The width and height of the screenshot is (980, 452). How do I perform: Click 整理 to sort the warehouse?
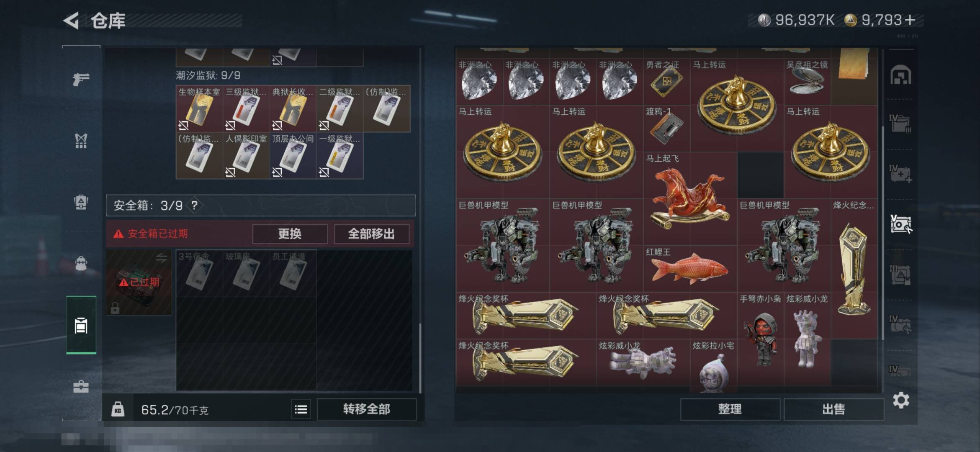coord(730,409)
